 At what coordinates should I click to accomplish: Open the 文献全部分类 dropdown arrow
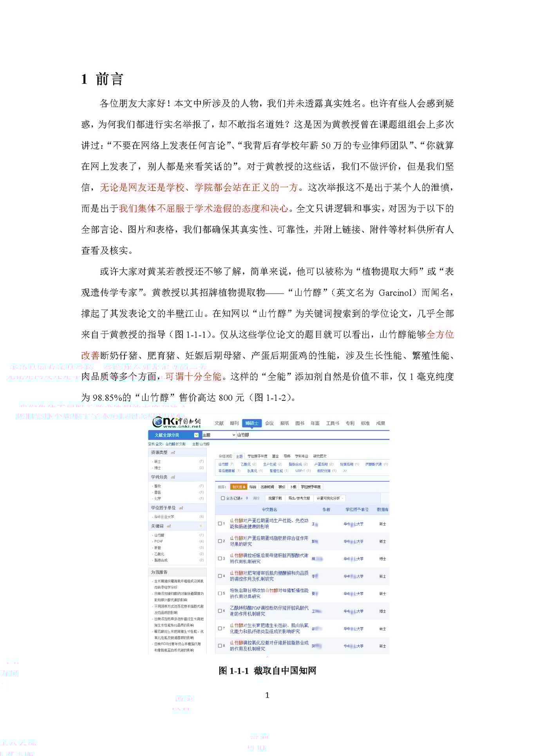pos(196,435)
